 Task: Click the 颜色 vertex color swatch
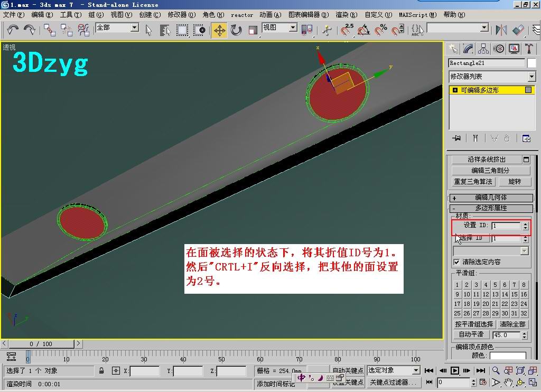(x=508, y=356)
